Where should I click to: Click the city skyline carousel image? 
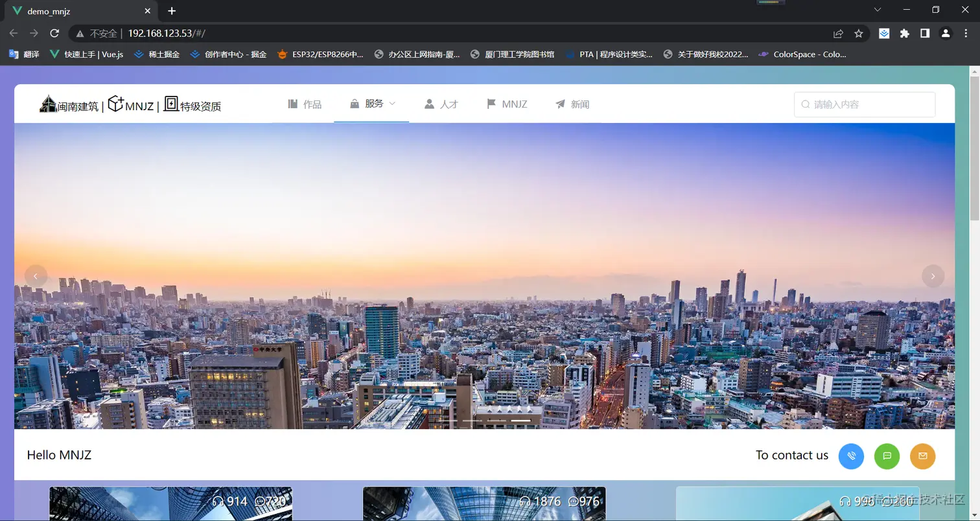coord(484,276)
